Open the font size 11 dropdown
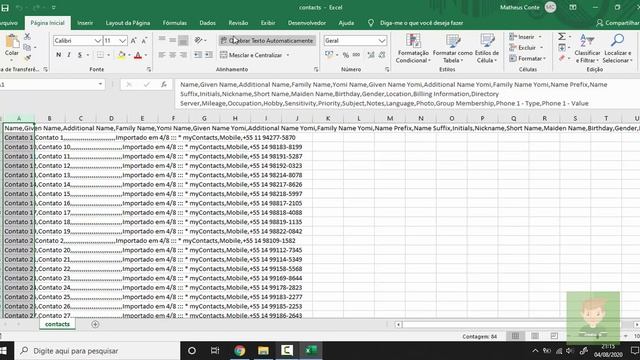This screenshot has height=360, width=640. click(x=122, y=40)
